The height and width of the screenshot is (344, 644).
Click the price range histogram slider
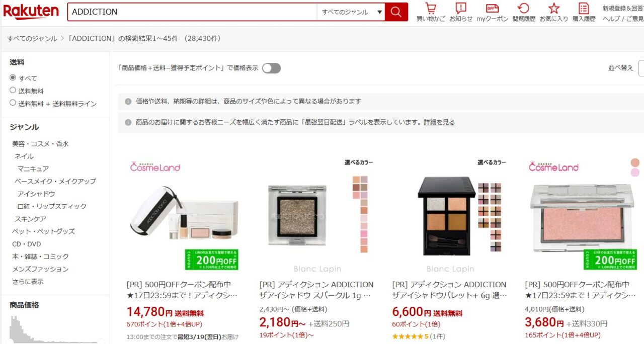tap(54, 329)
